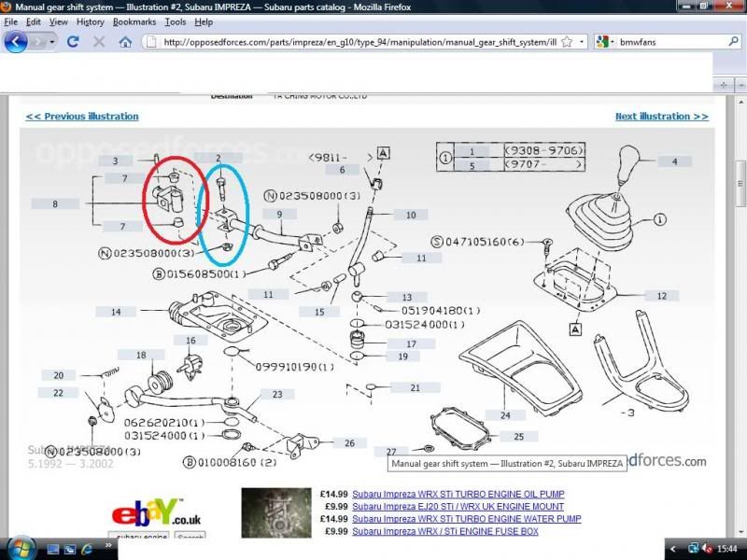Show hidden system tray icons
The width and height of the screenshot is (747, 560).
pos(672,549)
